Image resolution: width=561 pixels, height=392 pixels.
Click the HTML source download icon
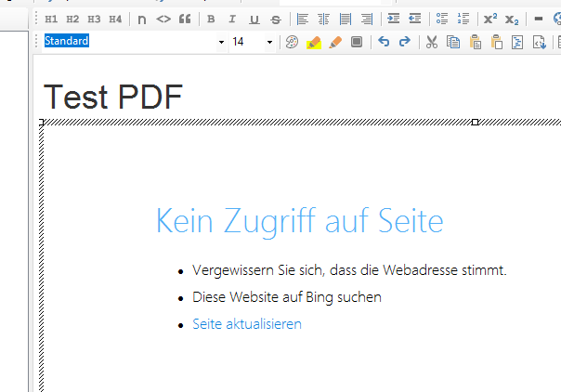point(539,42)
